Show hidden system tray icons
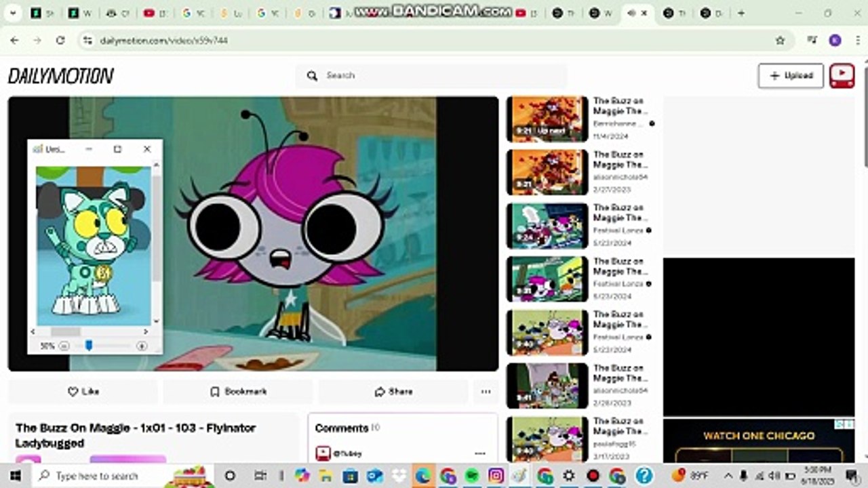868x488 pixels. pyautogui.click(x=729, y=476)
